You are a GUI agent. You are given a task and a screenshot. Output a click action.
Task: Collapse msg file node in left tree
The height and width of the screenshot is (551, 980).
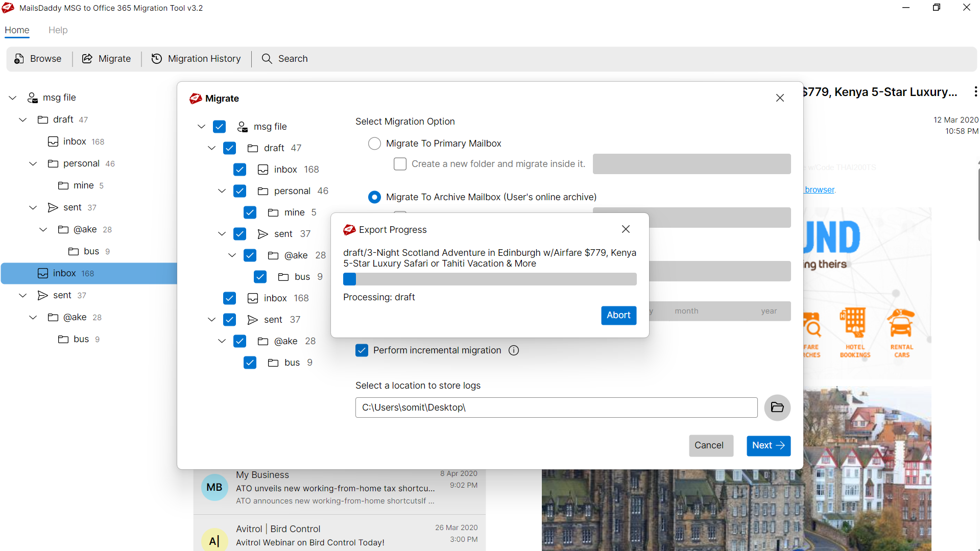pyautogui.click(x=13, y=98)
